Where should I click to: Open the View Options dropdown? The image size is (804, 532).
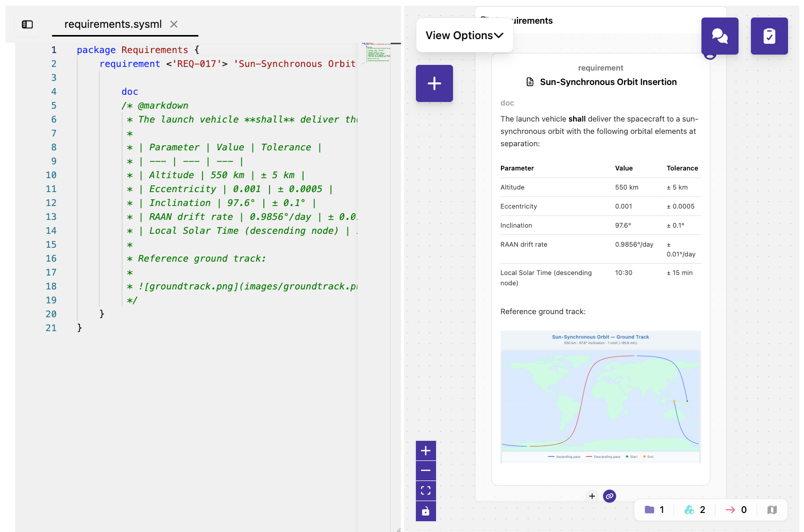464,36
